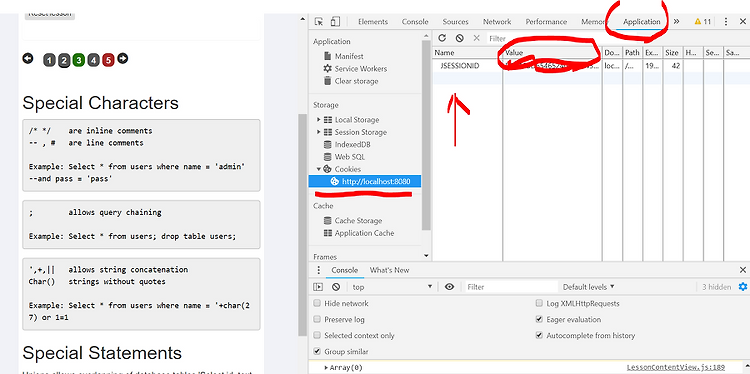
Task: Switch to the Performance tab
Action: (x=546, y=22)
